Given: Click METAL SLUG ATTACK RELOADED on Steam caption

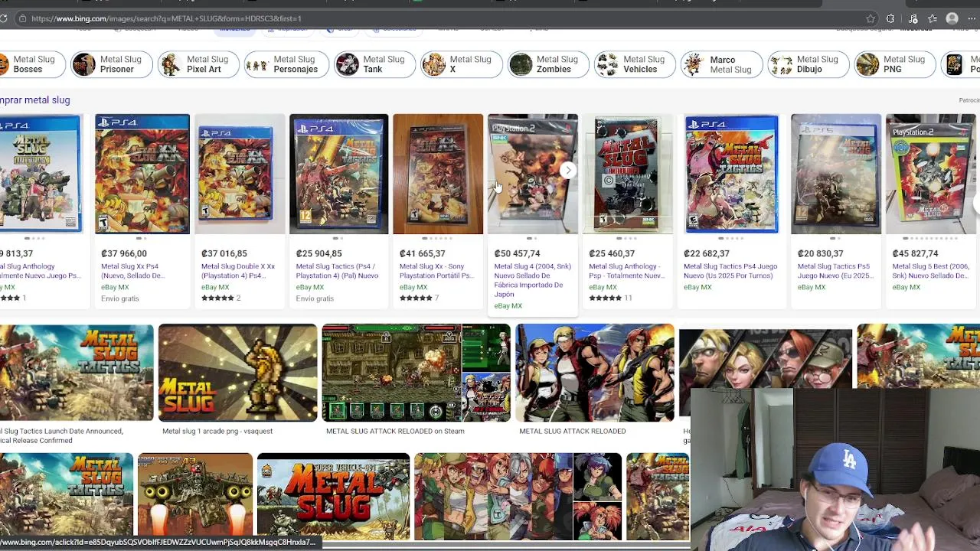Looking at the screenshot, I should [x=395, y=431].
